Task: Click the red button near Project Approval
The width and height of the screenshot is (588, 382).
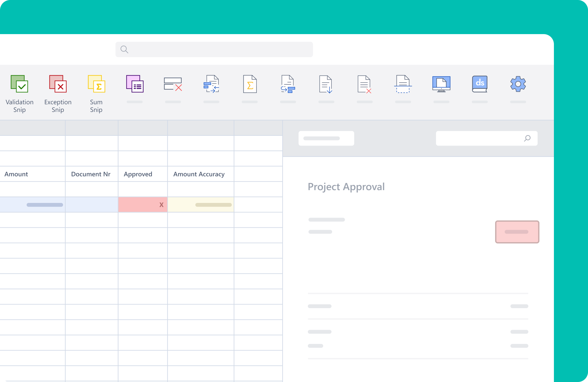Action: click(x=517, y=232)
